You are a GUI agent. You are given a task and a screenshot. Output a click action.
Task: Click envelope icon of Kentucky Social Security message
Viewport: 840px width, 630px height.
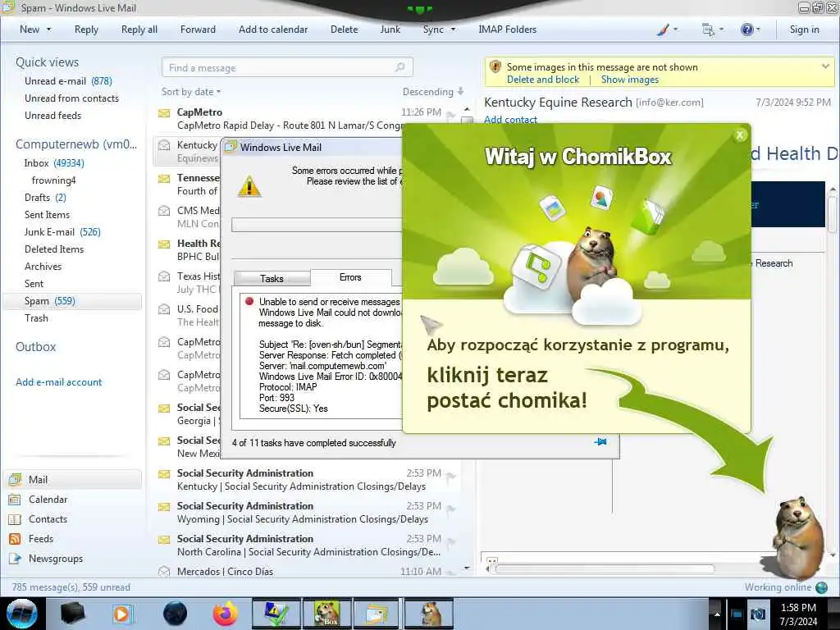pos(164,474)
